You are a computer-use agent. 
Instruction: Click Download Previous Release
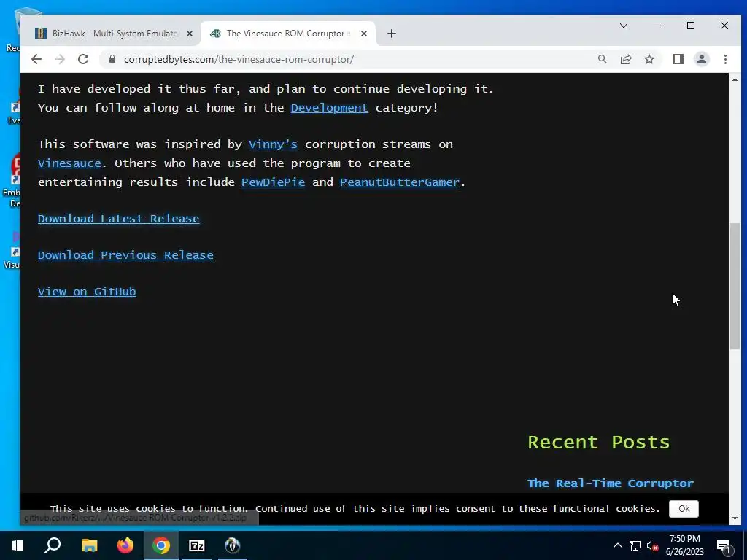point(125,255)
